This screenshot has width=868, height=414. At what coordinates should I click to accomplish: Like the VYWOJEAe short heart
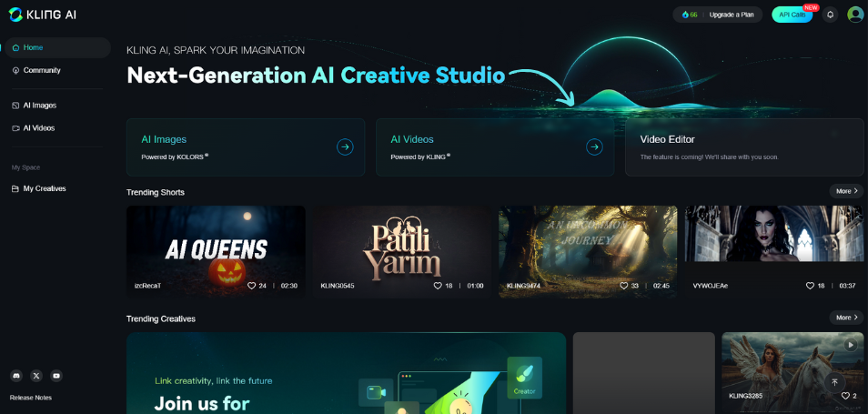click(810, 286)
